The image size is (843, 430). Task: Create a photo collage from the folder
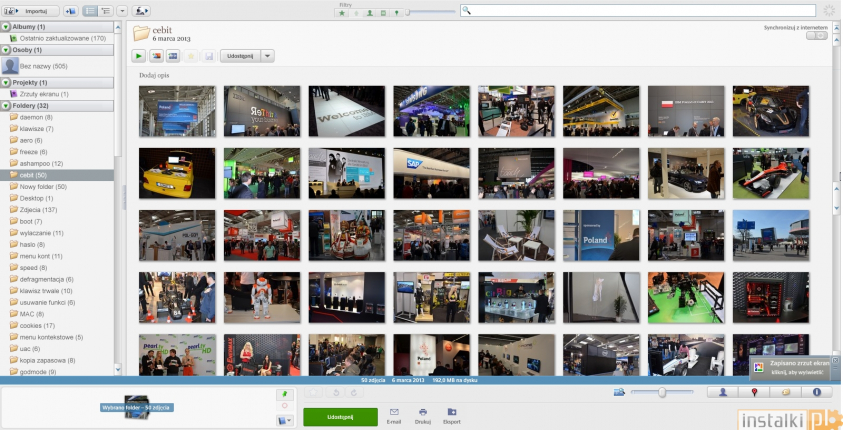point(156,56)
